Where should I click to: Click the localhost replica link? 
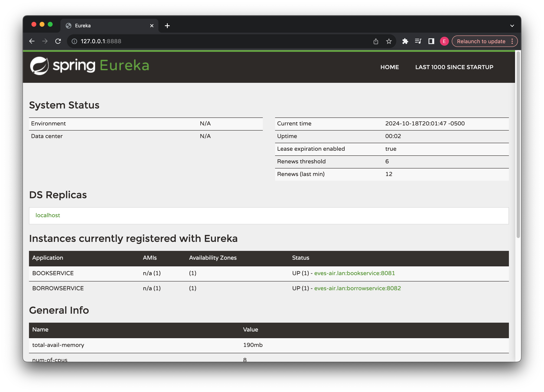click(x=48, y=215)
